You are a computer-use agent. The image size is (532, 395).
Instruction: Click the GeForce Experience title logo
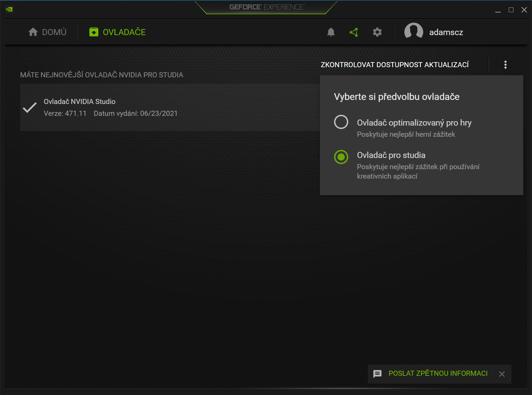(x=267, y=7)
